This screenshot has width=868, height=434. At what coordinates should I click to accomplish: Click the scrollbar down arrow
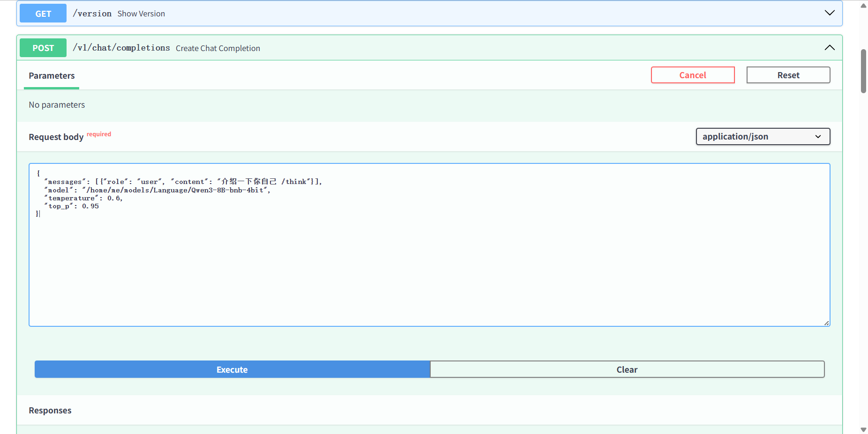point(863,429)
